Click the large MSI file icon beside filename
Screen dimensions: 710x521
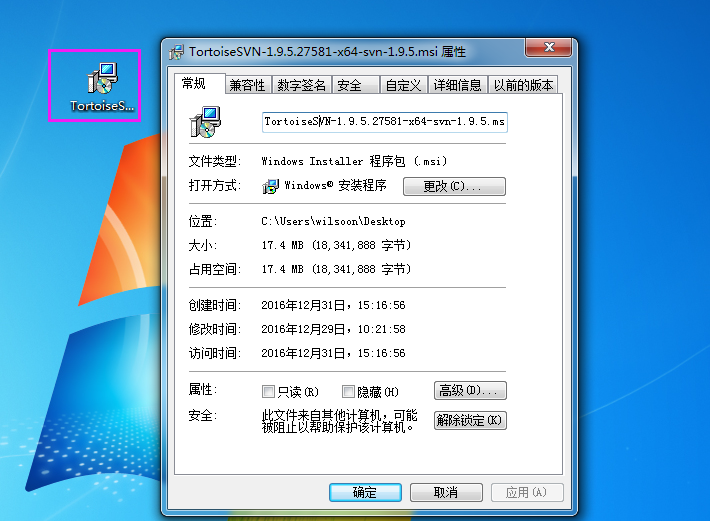(x=205, y=122)
